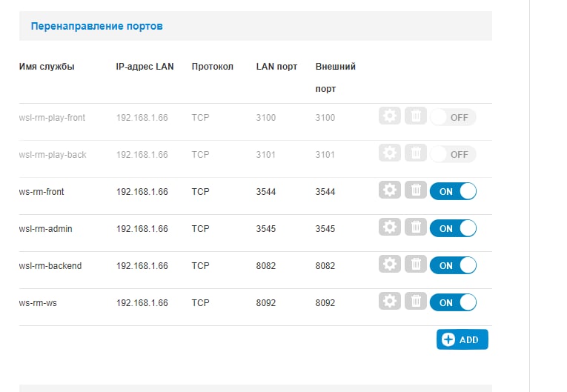
Task: Disable the wsl-rm-admin ON toggle
Action: tap(453, 228)
